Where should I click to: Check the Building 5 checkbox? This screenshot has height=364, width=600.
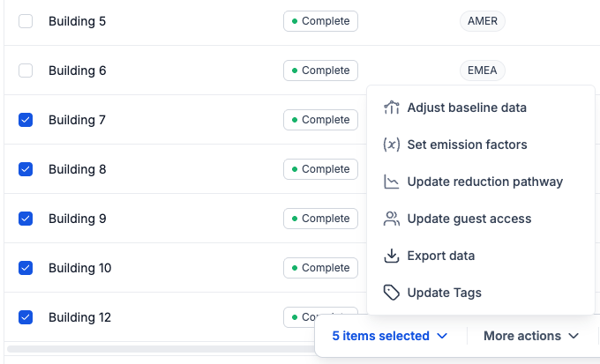26,21
